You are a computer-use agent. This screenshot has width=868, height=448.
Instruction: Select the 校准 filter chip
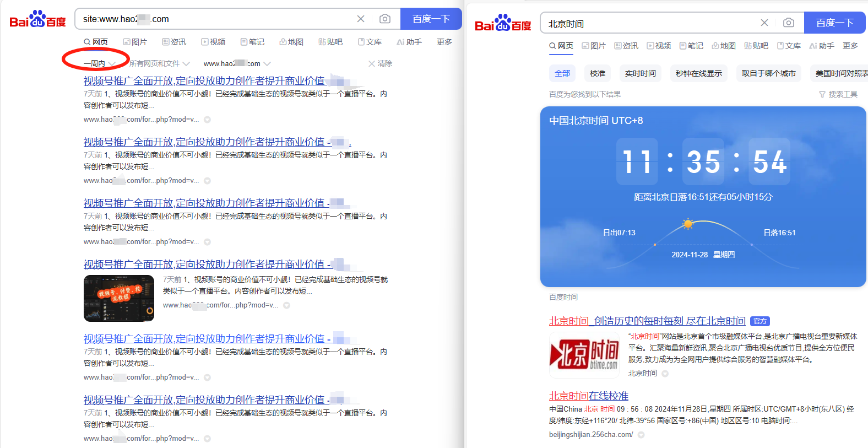[598, 73]
